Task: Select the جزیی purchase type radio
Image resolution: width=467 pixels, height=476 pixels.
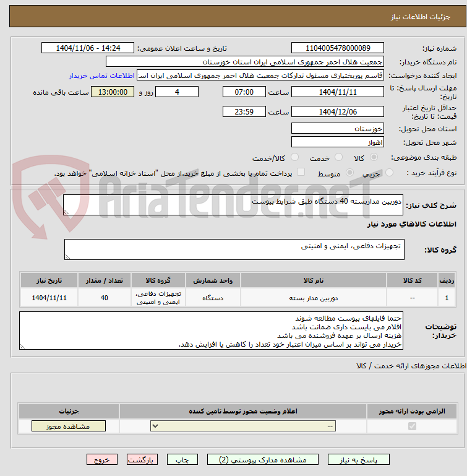Action: click(389, 173)
